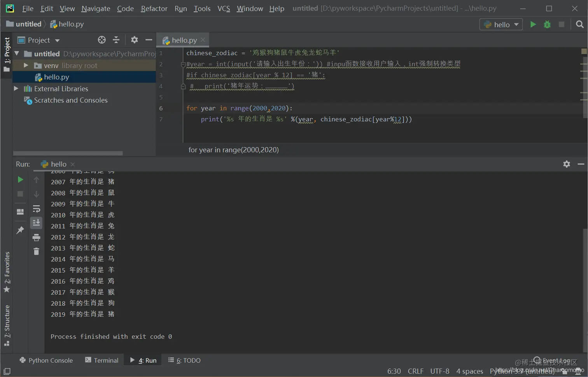The height and width of the screenshot is (377, 588).
Task: Change the UTF-8 file encoding
Action: [439, 371]
